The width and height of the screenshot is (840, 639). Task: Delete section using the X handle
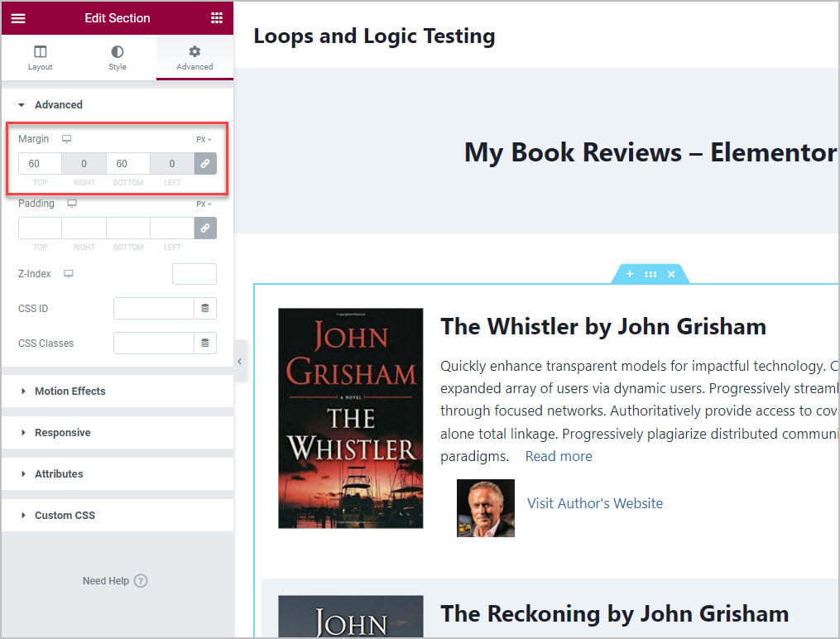point(671,274)
